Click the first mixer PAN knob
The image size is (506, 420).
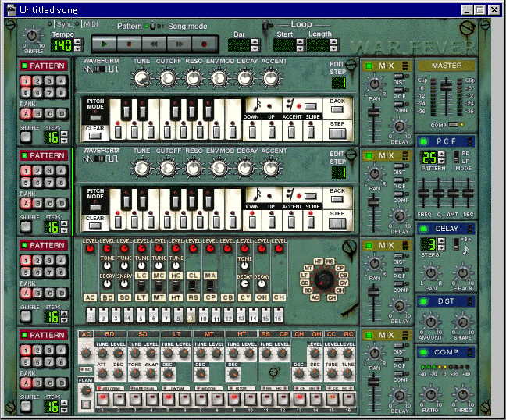click(x=375, y=84)
